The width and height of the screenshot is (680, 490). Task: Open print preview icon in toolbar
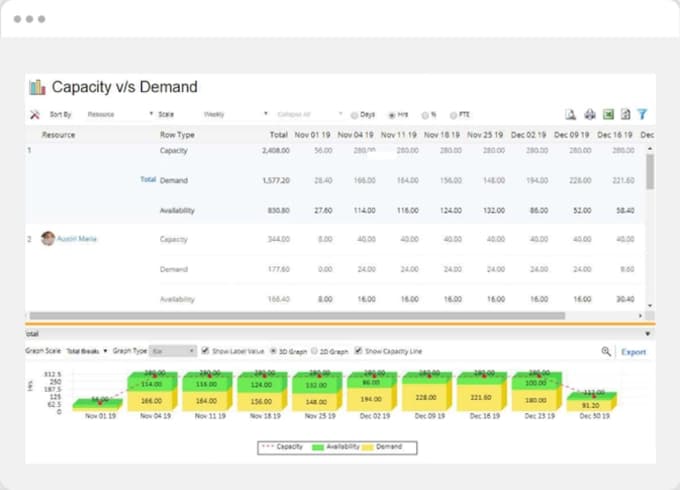click(x=571, y=114)
